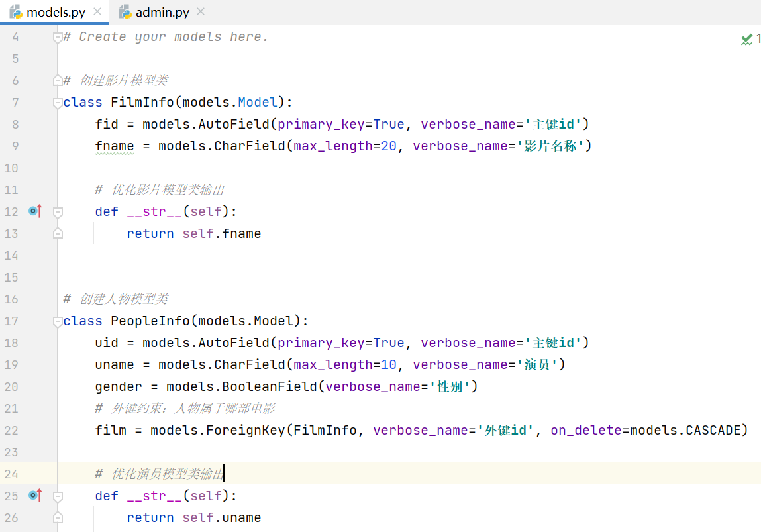
Task: Collapse the comment fold marker on line 6
Action: click(58, 81)
